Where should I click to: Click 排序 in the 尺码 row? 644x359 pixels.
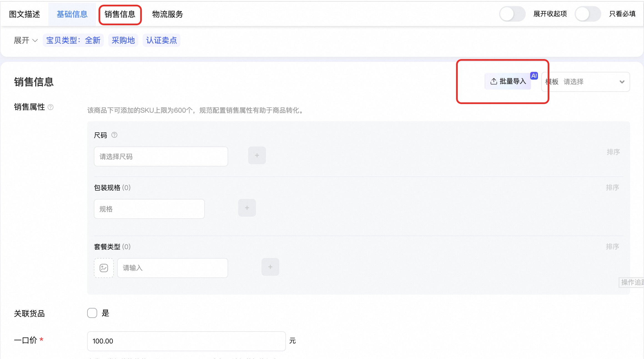(613, 152)
